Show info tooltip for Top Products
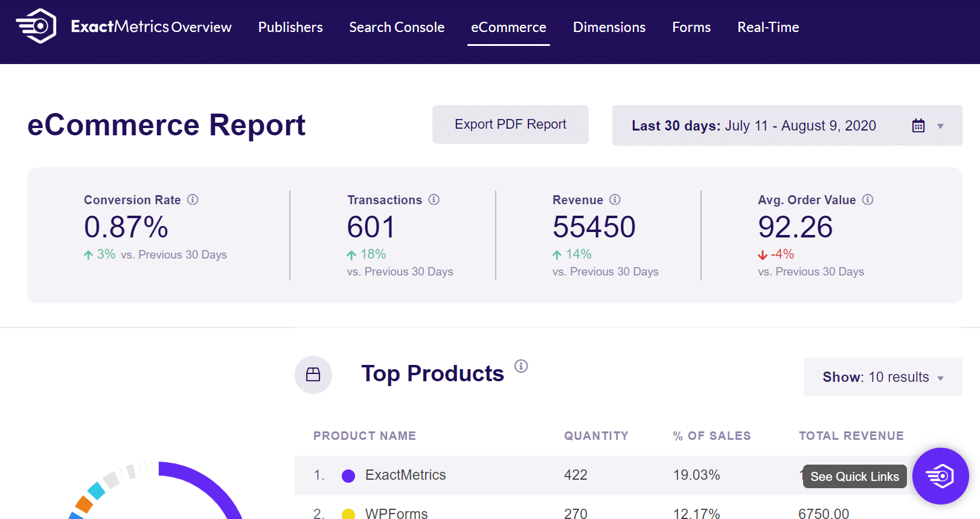 521,366
